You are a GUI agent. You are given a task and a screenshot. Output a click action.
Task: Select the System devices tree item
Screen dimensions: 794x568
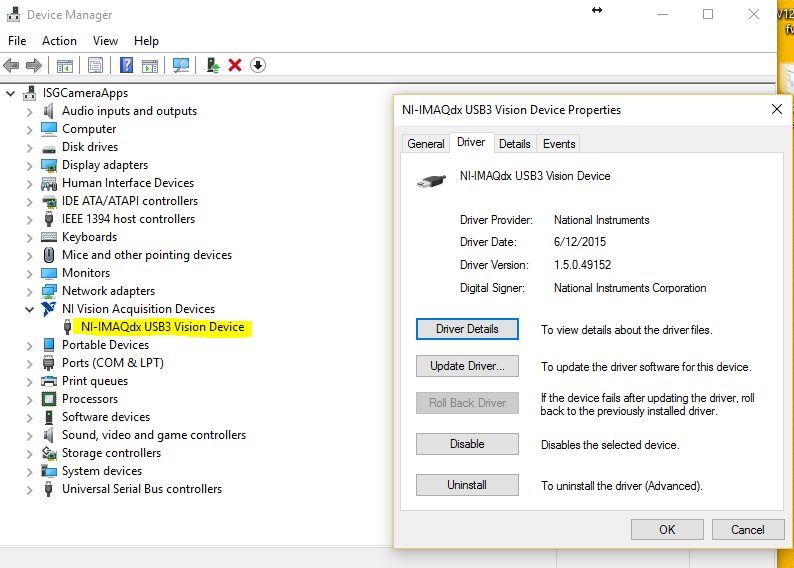102,471
